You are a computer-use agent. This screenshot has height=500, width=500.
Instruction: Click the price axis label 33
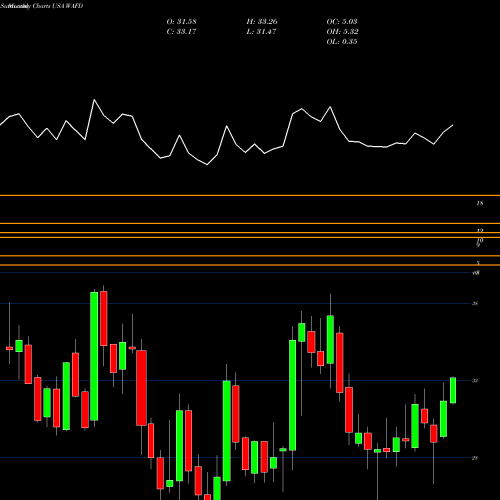[x=475, y=380]
